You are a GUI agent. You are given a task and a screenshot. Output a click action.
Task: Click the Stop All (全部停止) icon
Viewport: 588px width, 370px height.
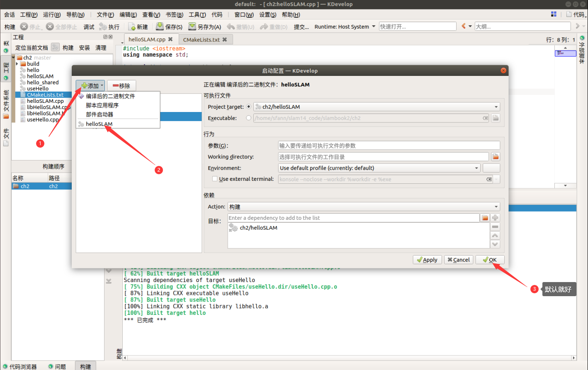click(x=50, y=27)
